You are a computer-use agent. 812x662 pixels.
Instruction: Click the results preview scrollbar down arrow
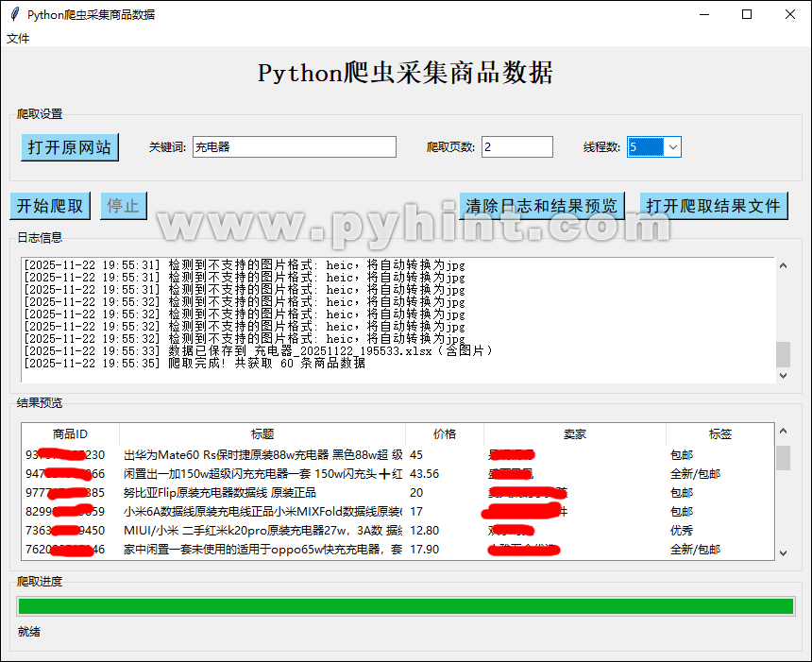tap(783, 554)
